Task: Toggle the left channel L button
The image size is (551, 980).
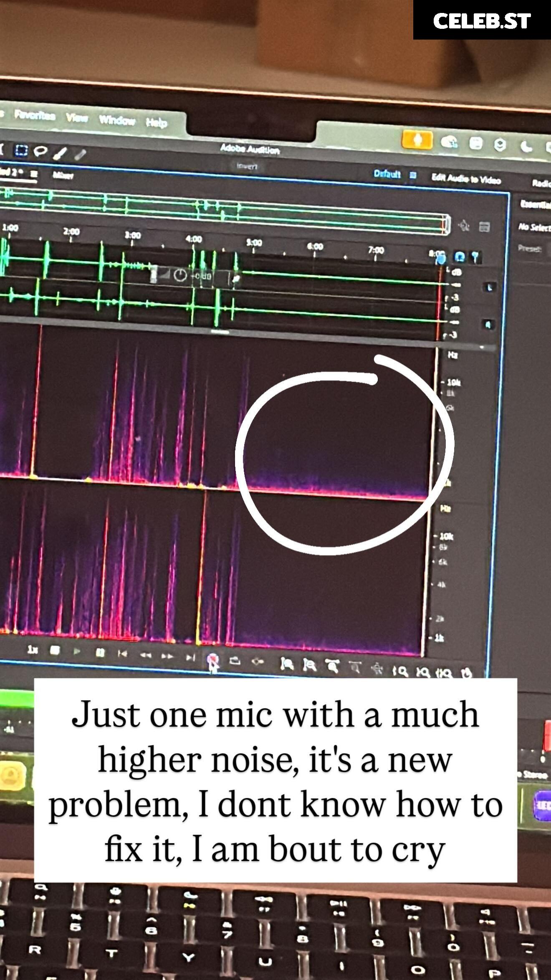Action: tap(490, 287)
